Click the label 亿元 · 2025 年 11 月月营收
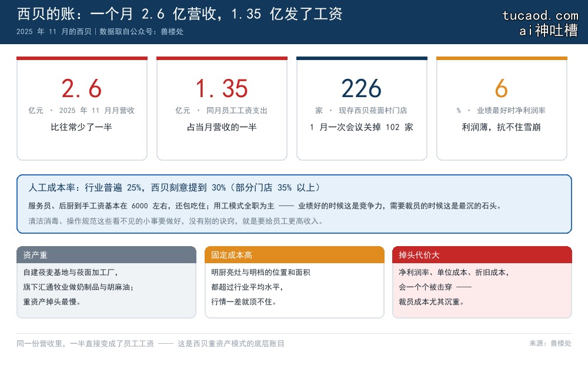This screenshot has width=588, height=368. [x=82, y=111]
